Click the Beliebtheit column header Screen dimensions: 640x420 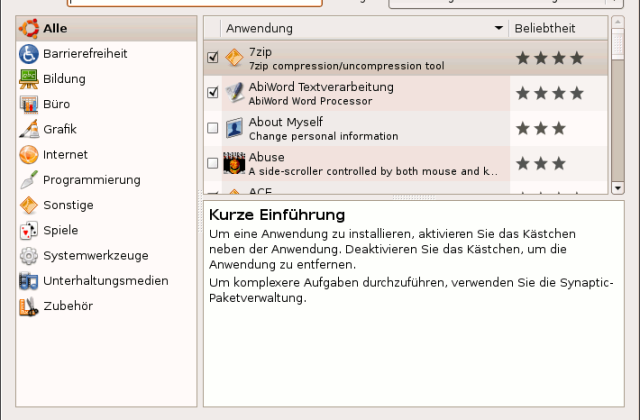point(558,28)
